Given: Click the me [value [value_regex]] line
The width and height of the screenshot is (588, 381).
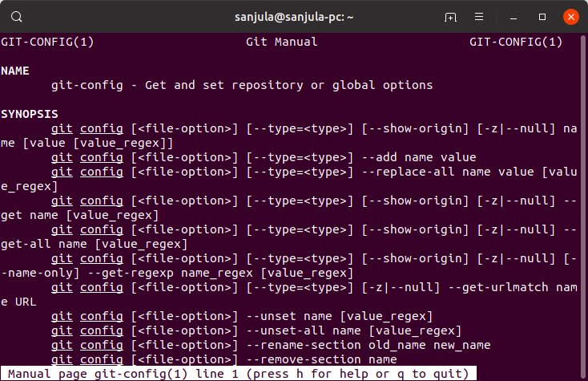Looking at the screenshot, I should tap(87, 143).
